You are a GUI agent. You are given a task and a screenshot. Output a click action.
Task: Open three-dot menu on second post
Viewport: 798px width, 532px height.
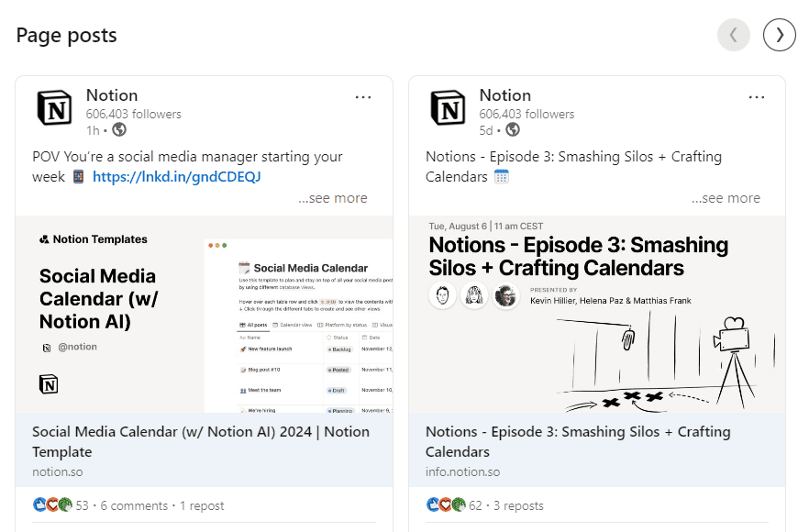(757, 97)
